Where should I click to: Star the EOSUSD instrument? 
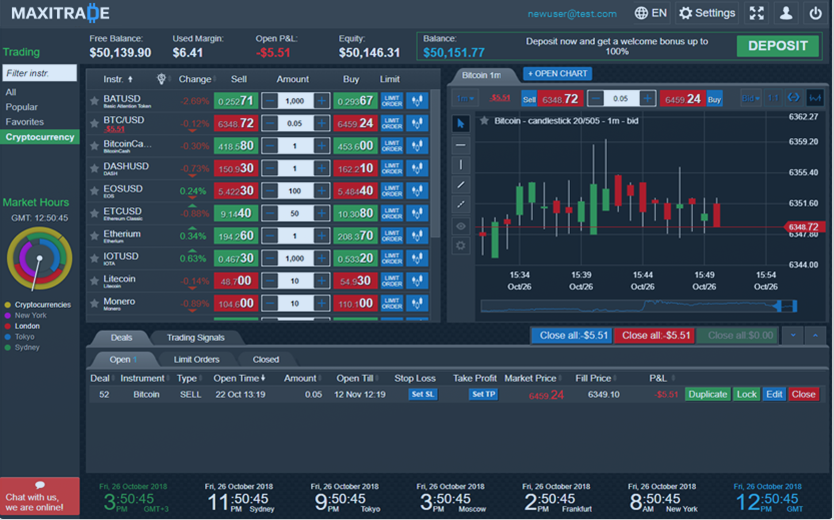[94, 191]
